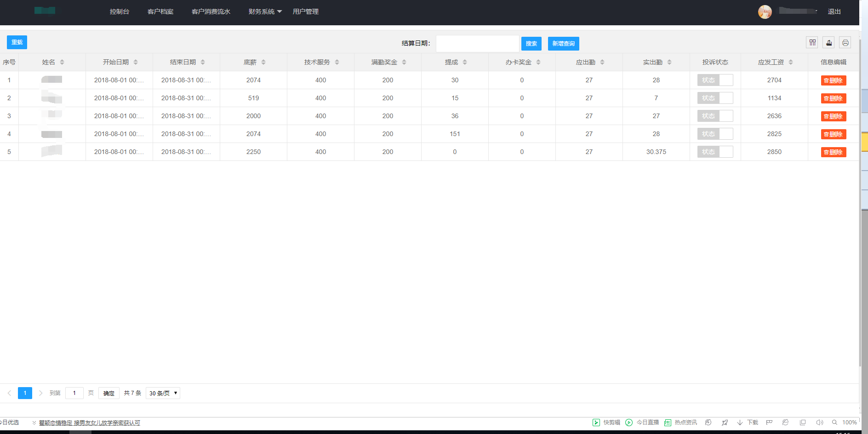Click the page number jump input

coord(74,393)
